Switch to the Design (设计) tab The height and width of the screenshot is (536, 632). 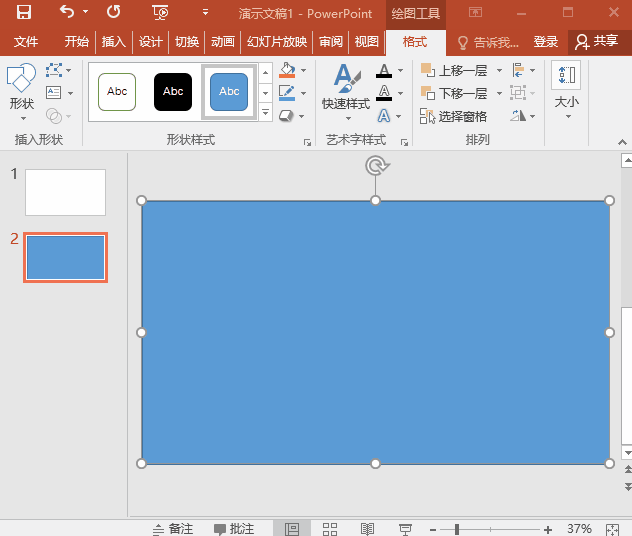[150, 42]
